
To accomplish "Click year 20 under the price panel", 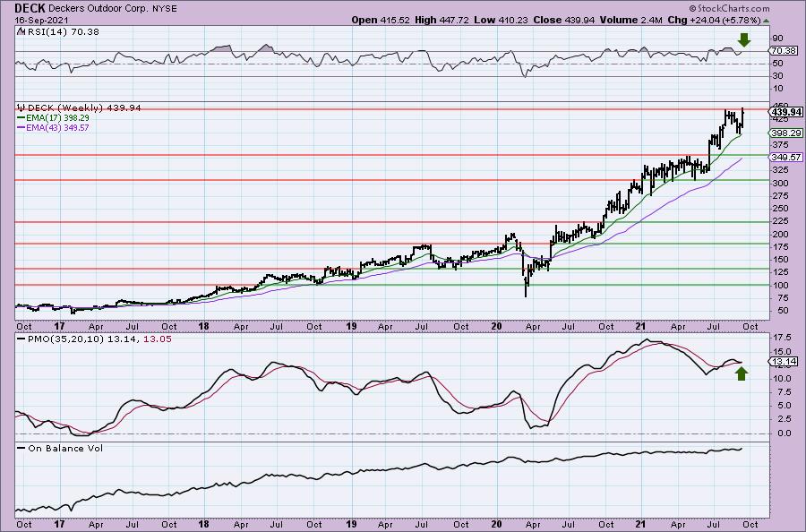I will [496, 326].
